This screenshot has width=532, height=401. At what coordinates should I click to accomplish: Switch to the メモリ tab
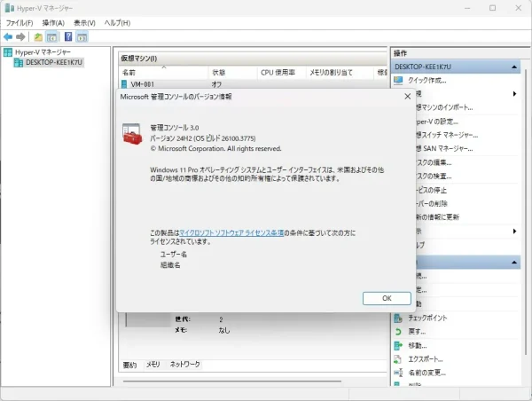tap(153, 365)
